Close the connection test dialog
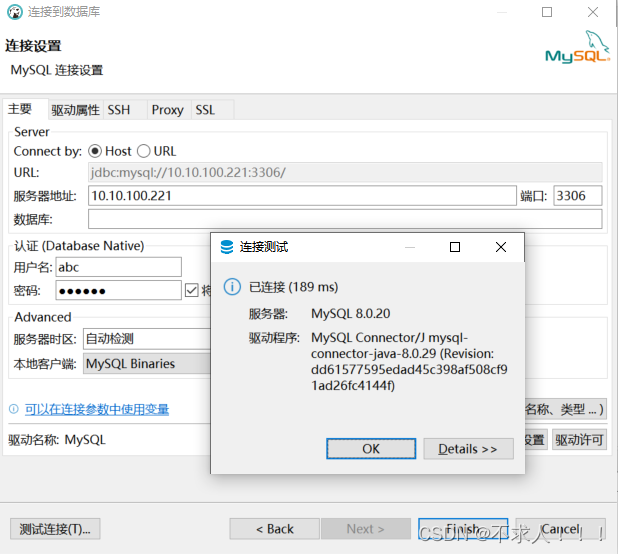The height and width of the screenshot is (554, 618). [501, 247]
